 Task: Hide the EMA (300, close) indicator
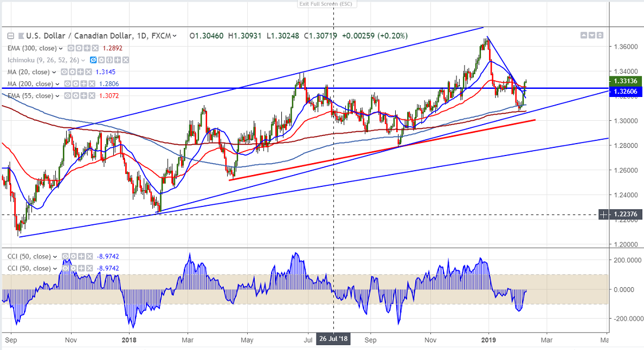point(70,48)
